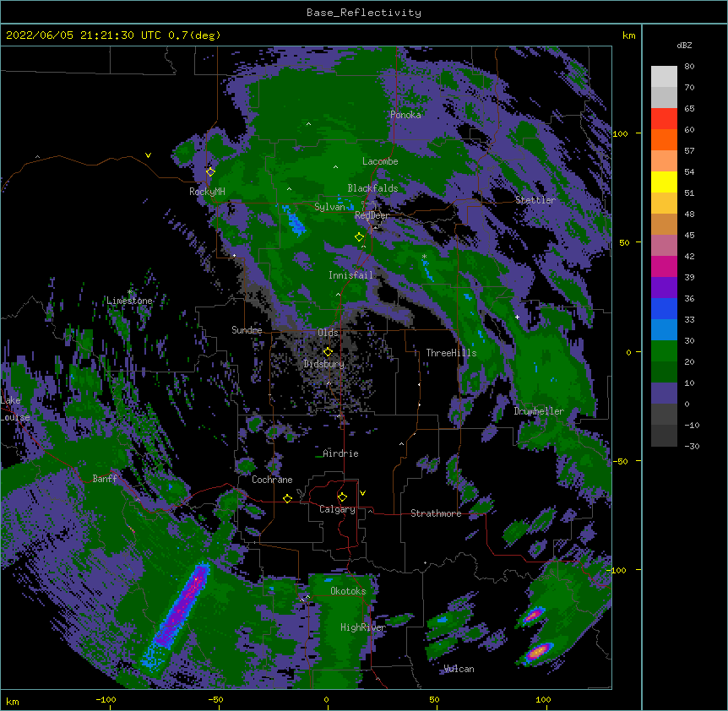
Task: Click the Didsbury city label
Action: tap(324, 364)
